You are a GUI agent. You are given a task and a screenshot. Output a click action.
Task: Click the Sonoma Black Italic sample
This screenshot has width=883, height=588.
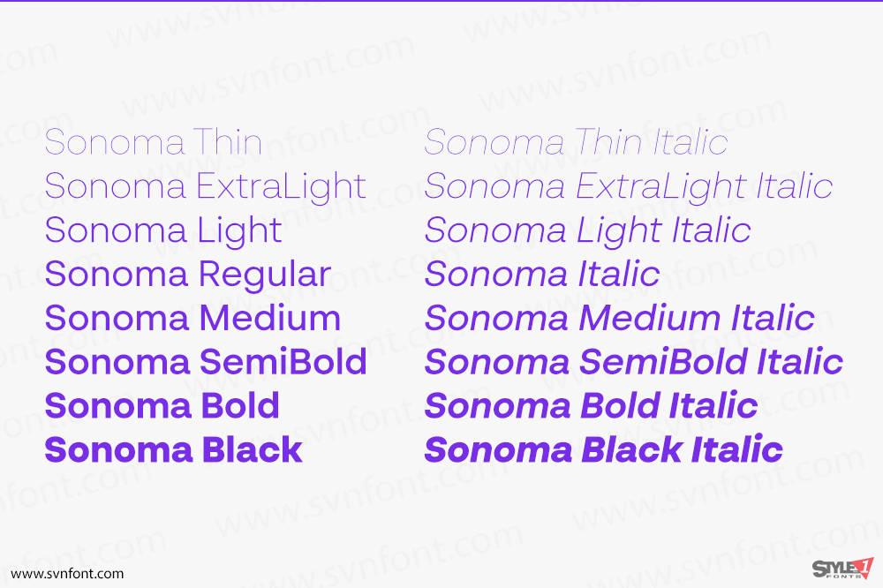[x=603, y=449]
